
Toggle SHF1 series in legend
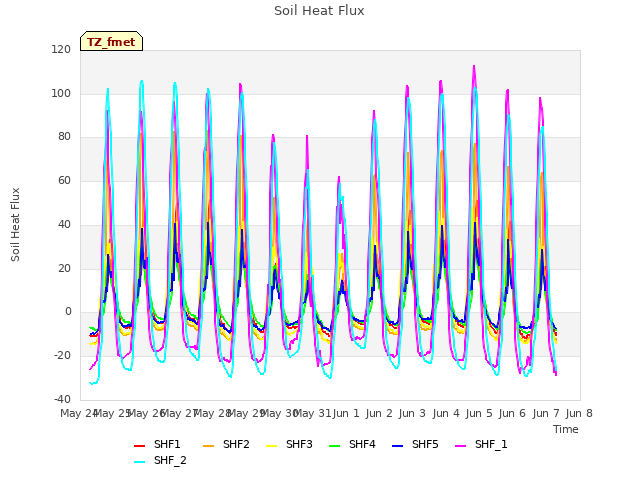pos(157,444)
